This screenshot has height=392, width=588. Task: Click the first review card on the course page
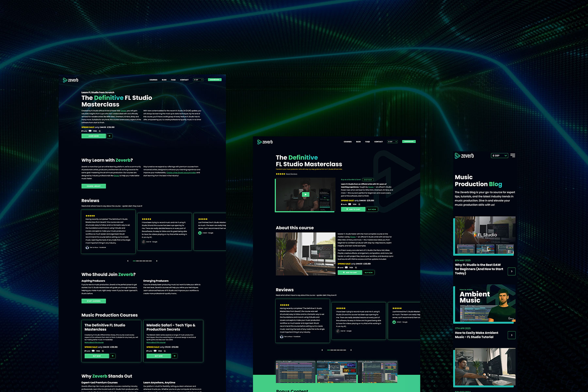[302, 321]
